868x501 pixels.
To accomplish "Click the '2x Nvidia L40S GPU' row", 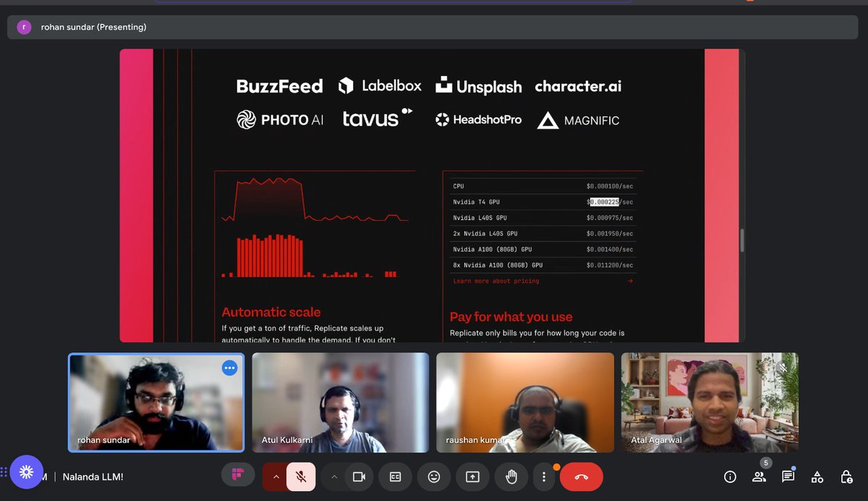I will pyautogui.click(x=543, y=234).
